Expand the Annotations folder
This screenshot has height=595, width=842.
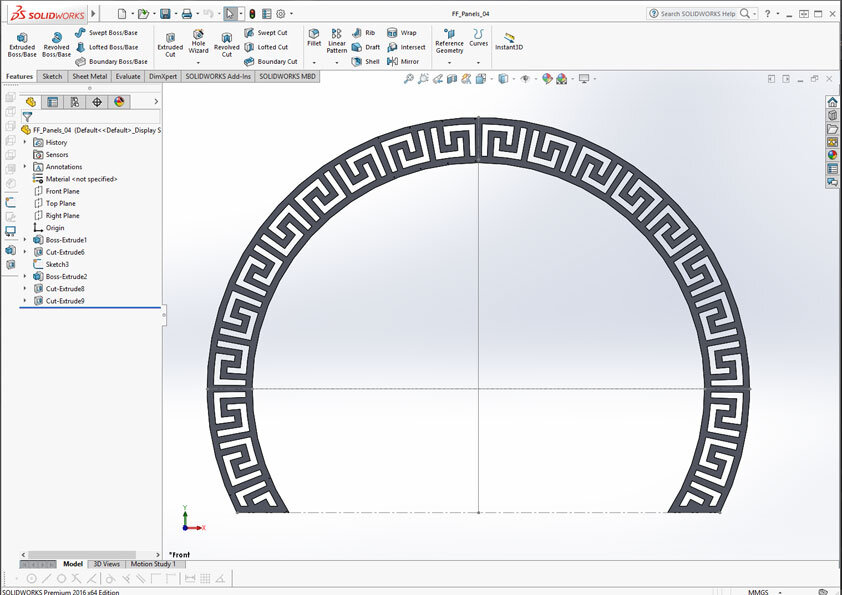pos(25,166)
